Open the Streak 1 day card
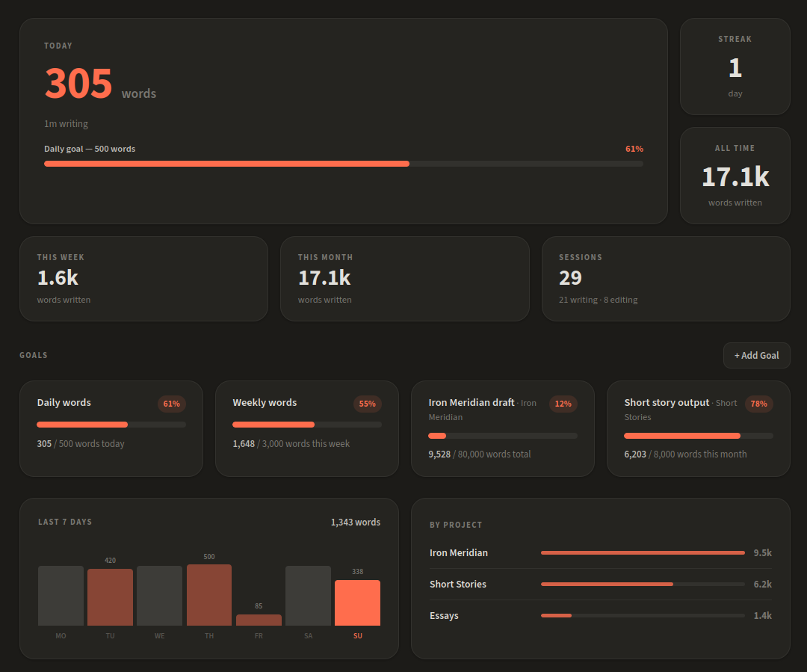The height and width of the screenshot is (672, 807). pos(735,67)
